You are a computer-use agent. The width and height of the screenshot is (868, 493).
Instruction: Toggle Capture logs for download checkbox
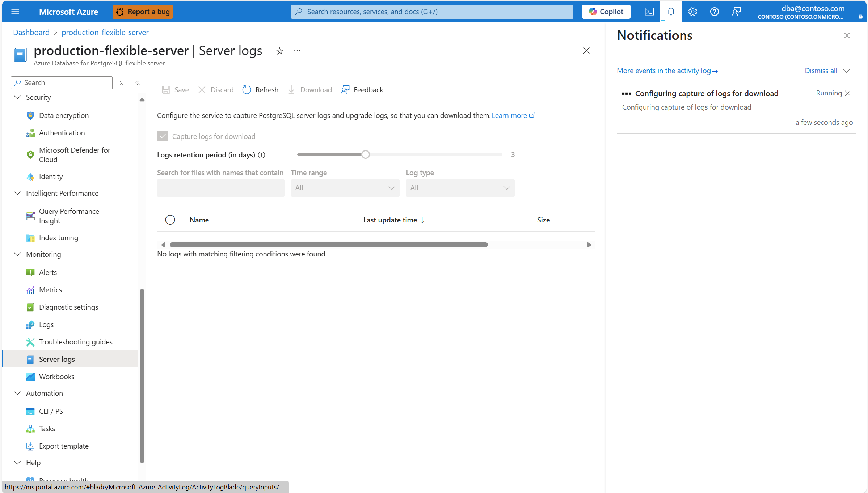click(163, 136)
